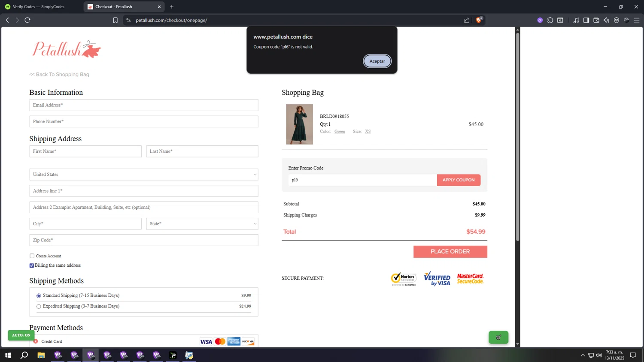Click the taskbar clock showing 7:33 a. m.

tap(614, 355)
